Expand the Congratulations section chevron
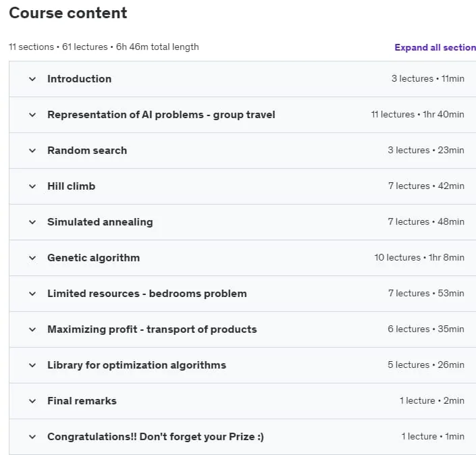Image resolution: width=476 pixels, height=455 pixels. click(x=32, y=437)
